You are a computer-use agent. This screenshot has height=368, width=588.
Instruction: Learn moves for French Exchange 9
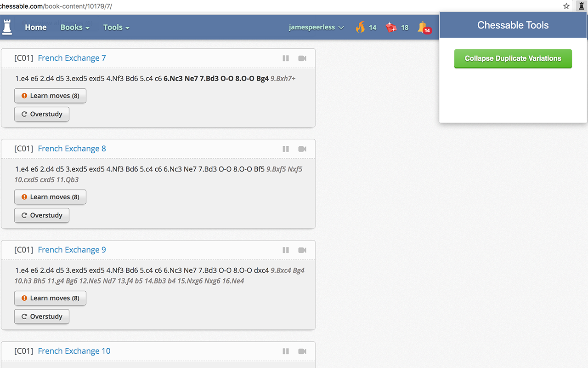50,298
